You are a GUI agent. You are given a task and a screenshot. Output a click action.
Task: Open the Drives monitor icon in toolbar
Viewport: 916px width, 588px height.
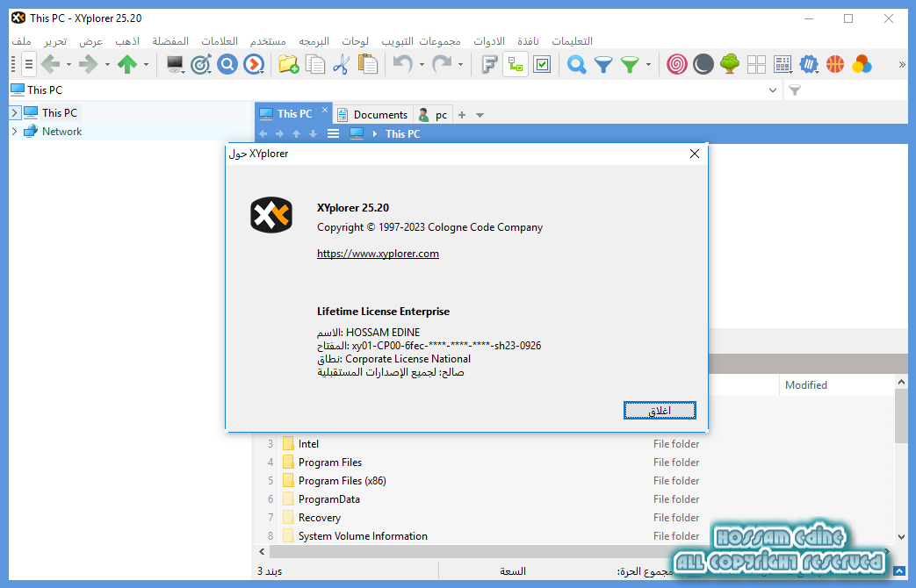click(175, 64)
